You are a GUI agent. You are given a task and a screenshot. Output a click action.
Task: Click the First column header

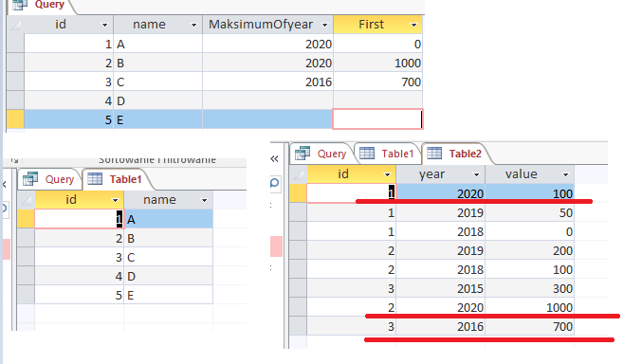pyautogui.click(x=378, y=25)
